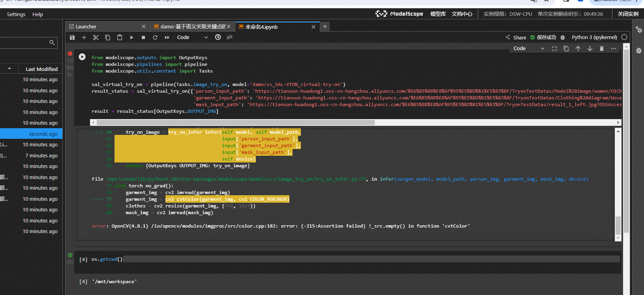
Task: Click the code cell horizontal scrollbar
Action: click(x=236, y=122)
